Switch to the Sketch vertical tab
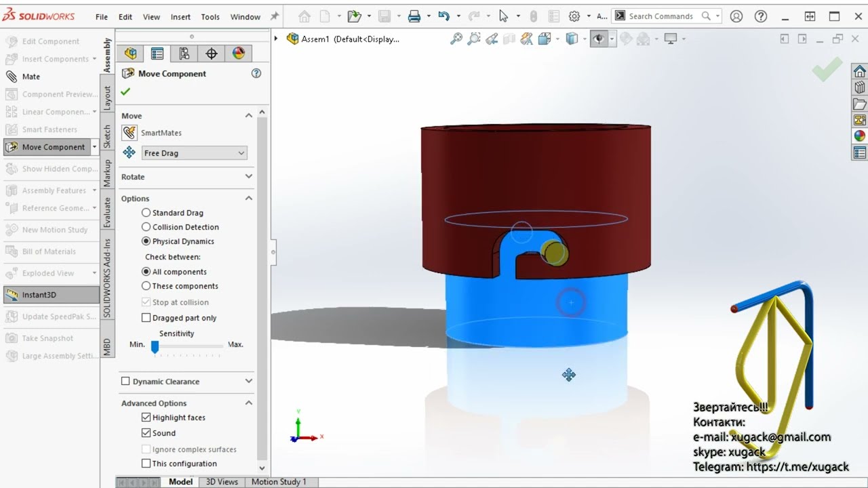Image resolution: width=868 pixels, height=488 pixels. (x=107, y=137)
